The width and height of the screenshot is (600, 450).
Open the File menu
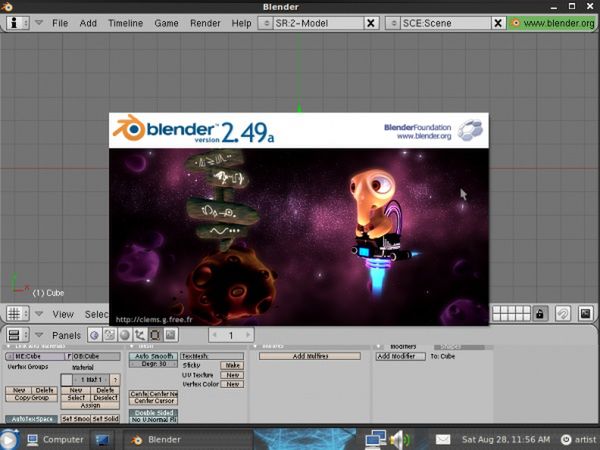[60, 23]
